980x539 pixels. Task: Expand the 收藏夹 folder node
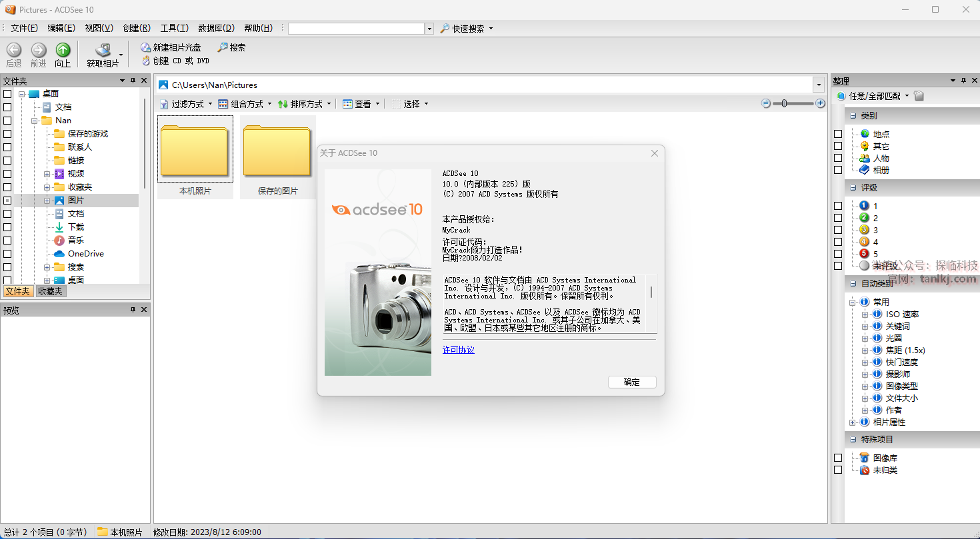tap(47, 187)
